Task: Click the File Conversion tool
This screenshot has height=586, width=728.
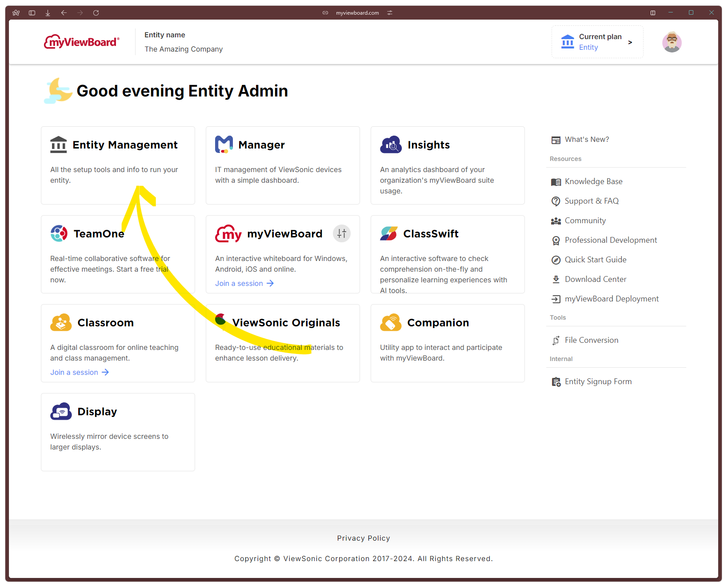Action: (x=591, y=340)
